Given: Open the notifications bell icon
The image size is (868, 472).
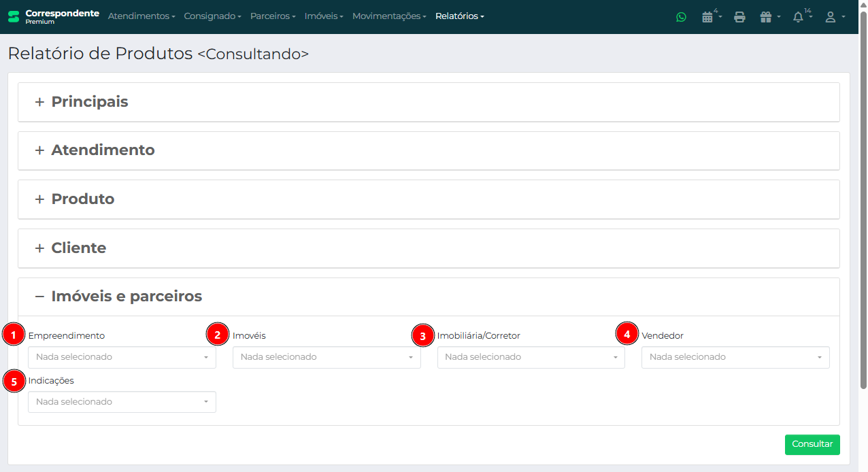Looking at the screenshot, I should click(x=799, y=17).
